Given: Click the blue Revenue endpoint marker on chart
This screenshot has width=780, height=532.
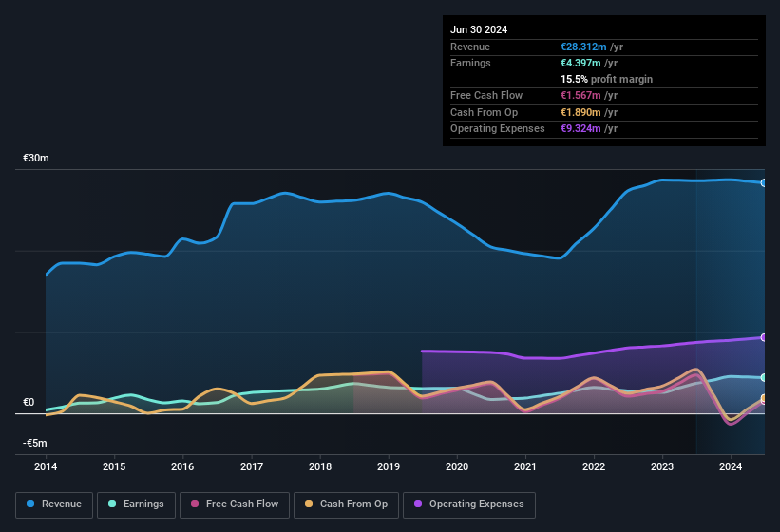Looking at the screenshot, I should pyautogui.click(x=763, y=182).
